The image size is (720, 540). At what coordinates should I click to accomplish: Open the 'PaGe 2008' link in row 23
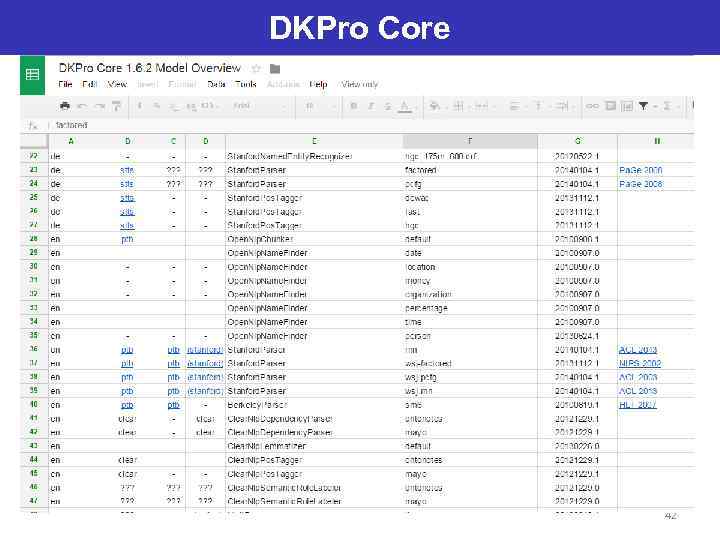click(641, 170)
